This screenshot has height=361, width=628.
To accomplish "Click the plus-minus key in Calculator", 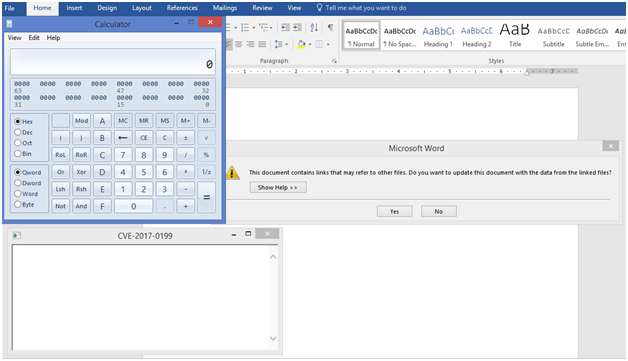I will (x=185, y=138).
